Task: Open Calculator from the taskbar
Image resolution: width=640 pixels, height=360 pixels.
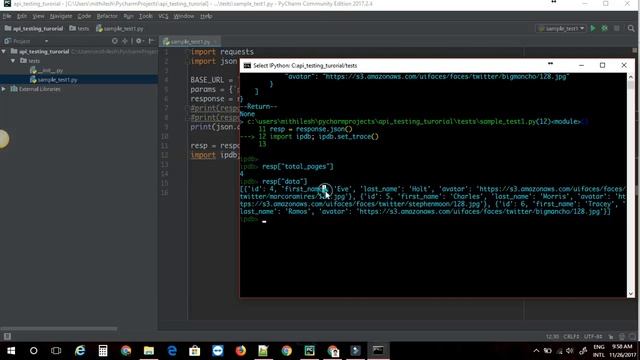Action: point(103,351)
